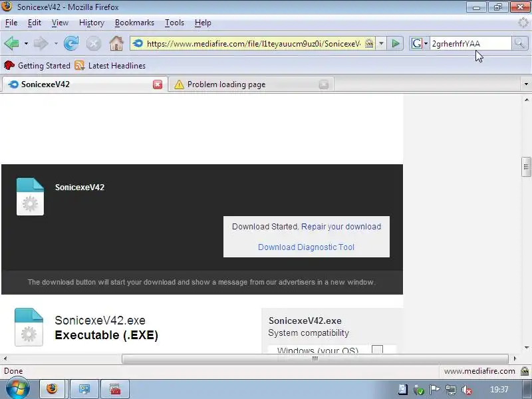Viewport: 532px width, 399px height.
Task: Open the Forward button history dropdown
Action: click(56, 44)
